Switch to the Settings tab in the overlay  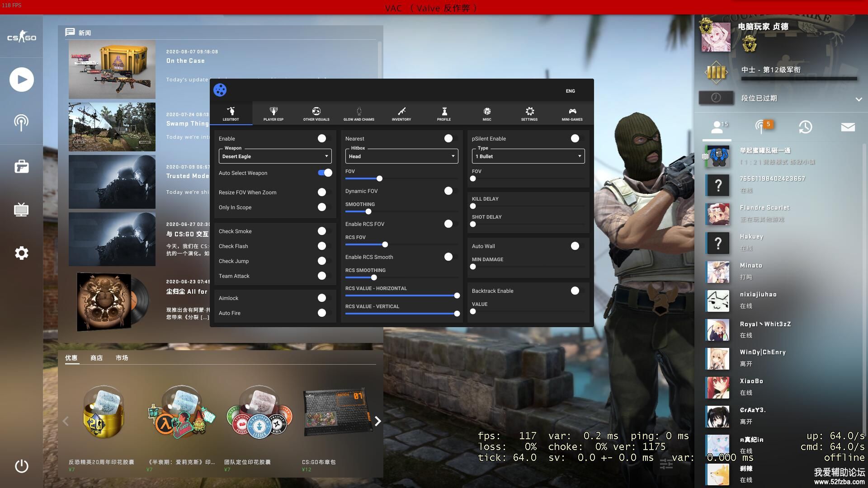[x=529, y=113]
